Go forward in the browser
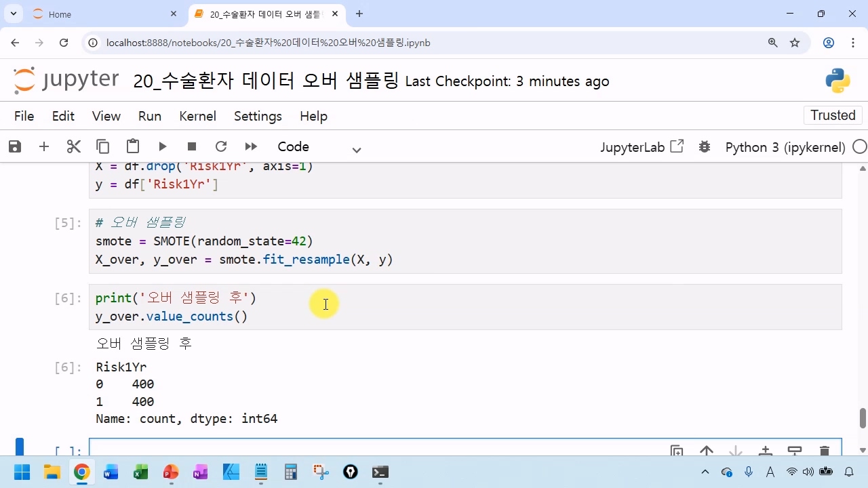Image resolution: width=868 pixels, height=488 pixels. 39,43
